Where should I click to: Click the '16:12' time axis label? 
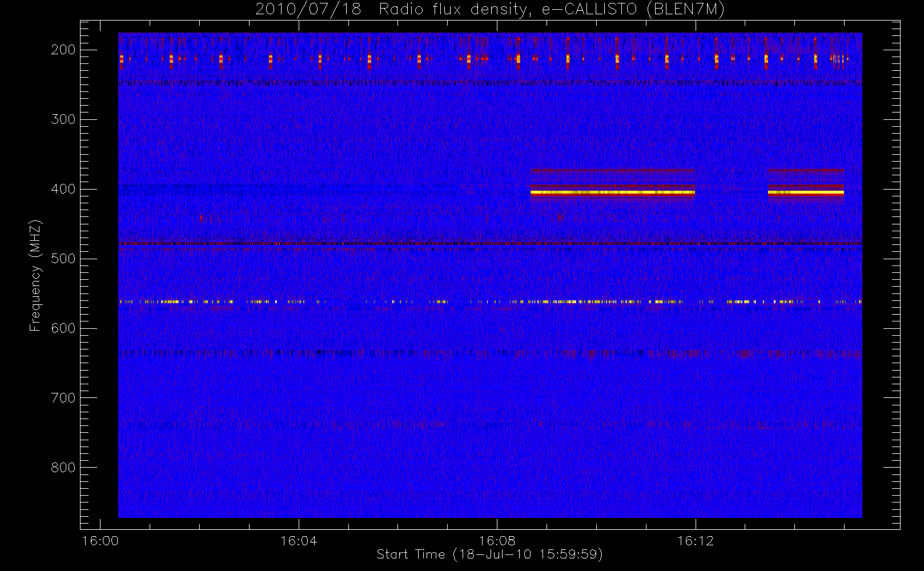695,541
